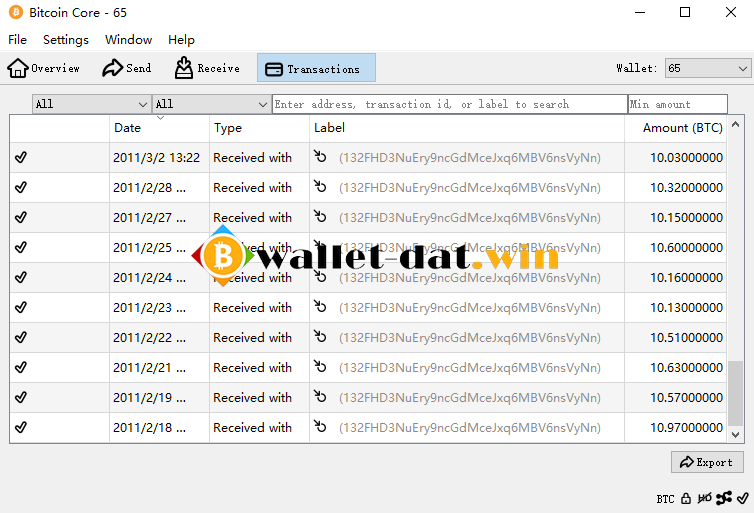This screenshot has height=513, width=754.
Task: Click Received with in 2011/2/18 row
Action: click(x=252, y=427)
